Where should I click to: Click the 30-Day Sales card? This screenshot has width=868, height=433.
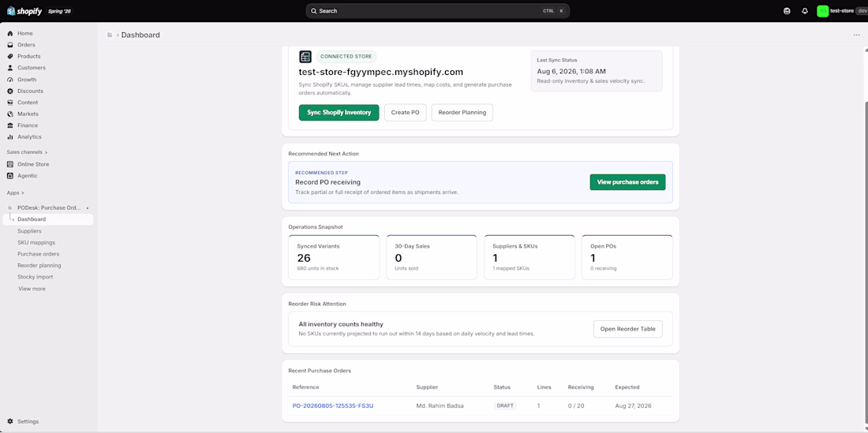click(431, 257)
